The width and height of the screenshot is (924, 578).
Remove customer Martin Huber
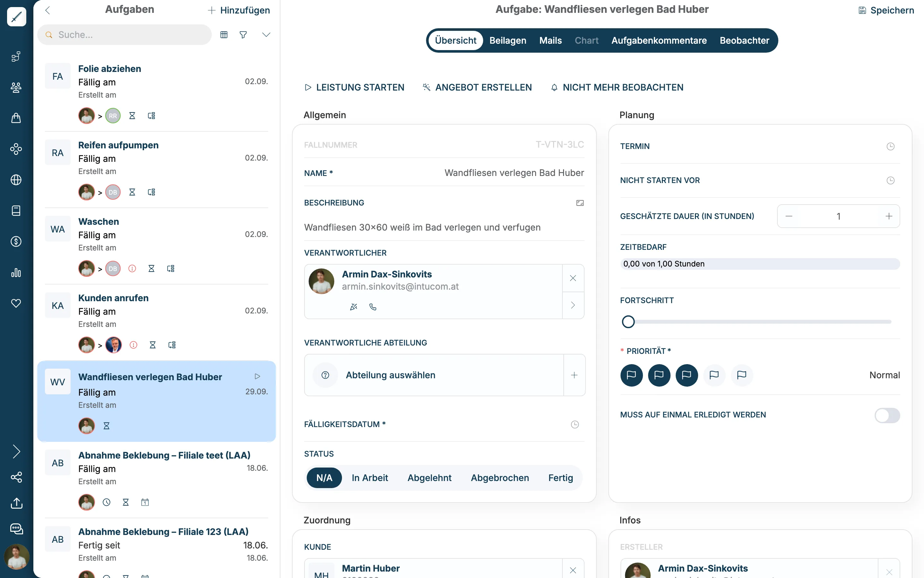[x=573, y=570]
